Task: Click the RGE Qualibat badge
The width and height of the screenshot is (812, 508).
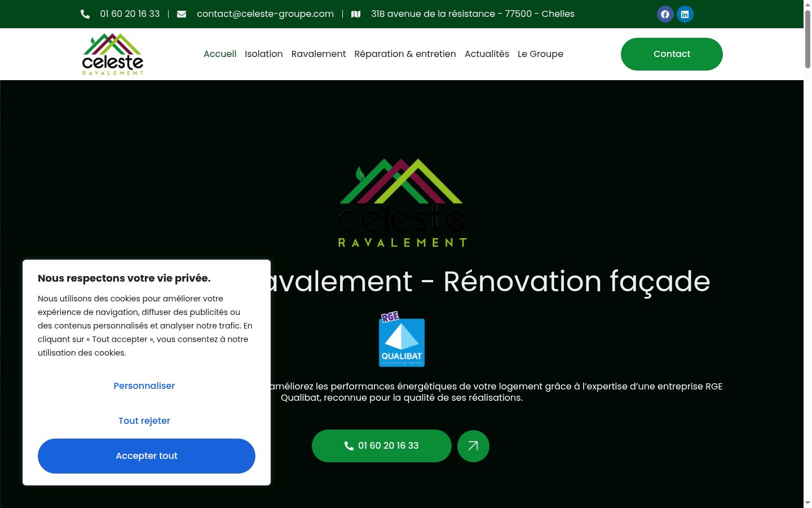Action: pyautogui.click(x=401, y=339)
